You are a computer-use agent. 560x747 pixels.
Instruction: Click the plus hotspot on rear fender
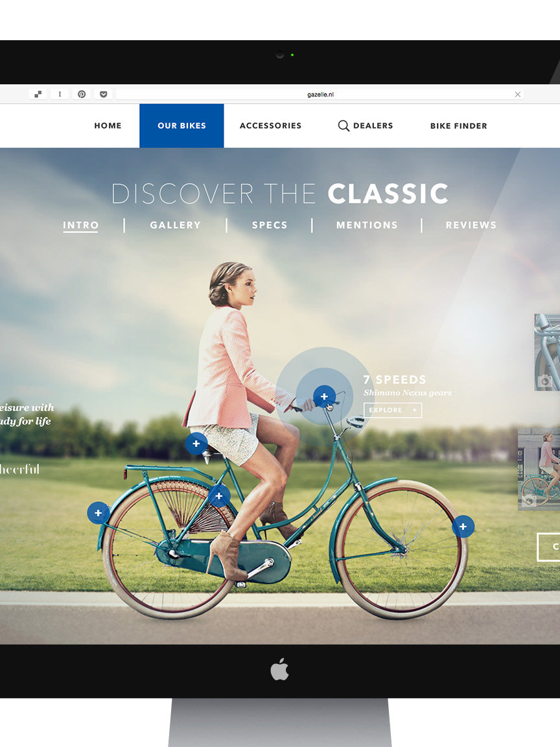point(98,513)
